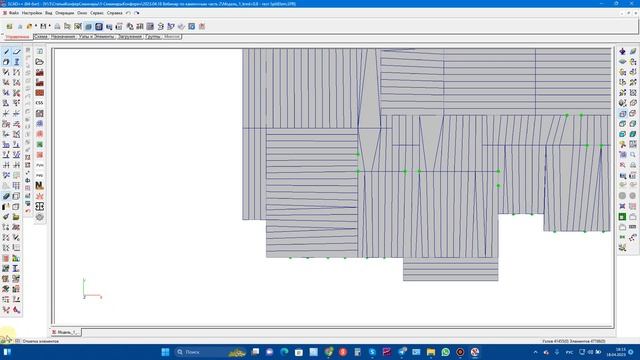This screenshot has height=360, width=640.
Task: Click the taskbar search box Поиск
Action: [210, 352]
